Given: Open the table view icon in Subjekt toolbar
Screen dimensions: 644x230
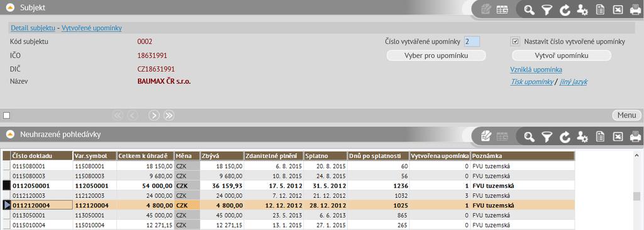Looking at the screenshot, I should click(x=502, y=9).
